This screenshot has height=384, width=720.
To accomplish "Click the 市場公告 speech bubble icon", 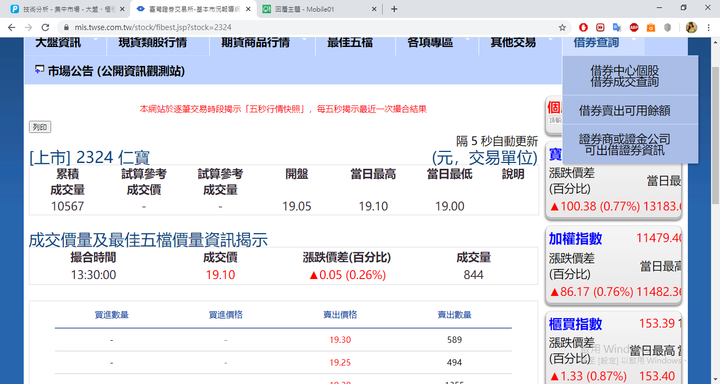I will pos(39,70).
